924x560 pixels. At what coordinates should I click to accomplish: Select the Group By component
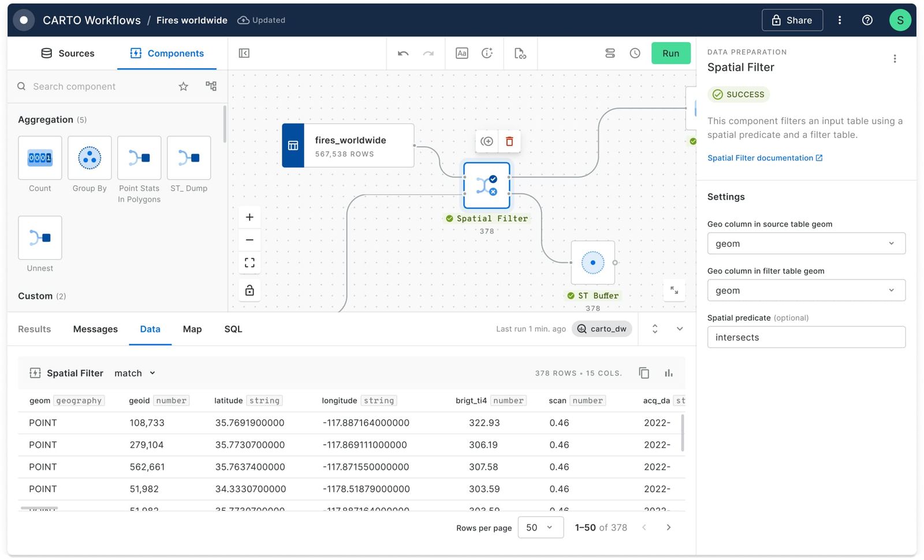pyautogui.click(x=90, y=158)
